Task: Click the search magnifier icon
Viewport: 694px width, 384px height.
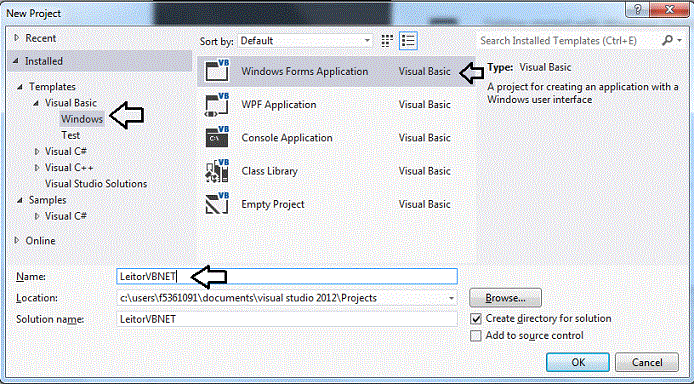Action: pos(667,41)
